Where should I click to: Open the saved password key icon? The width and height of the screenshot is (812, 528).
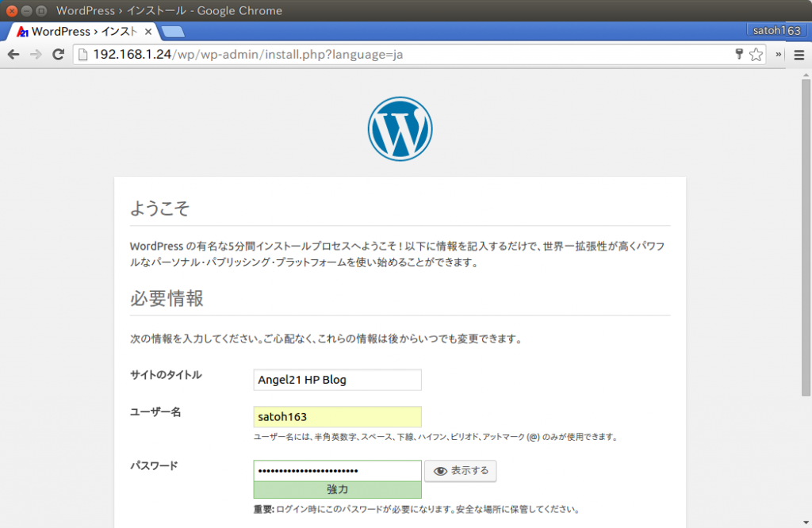point(739,54)
